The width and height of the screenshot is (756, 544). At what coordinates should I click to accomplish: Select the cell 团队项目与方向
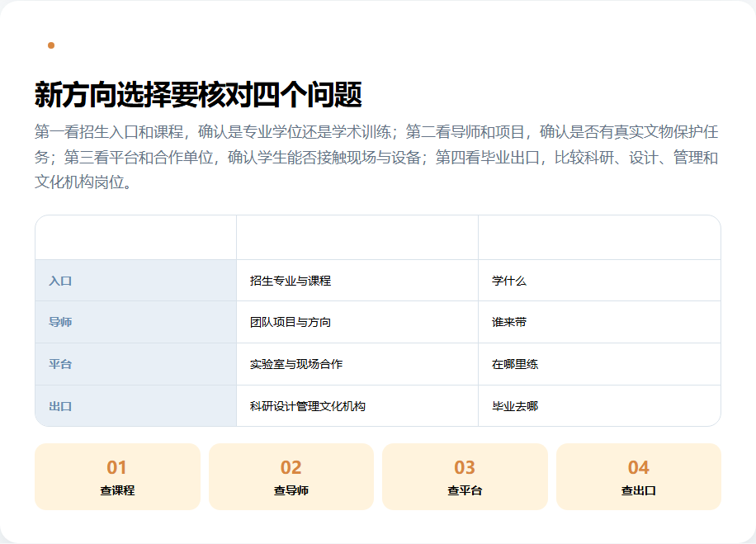(x=357, y=322)
